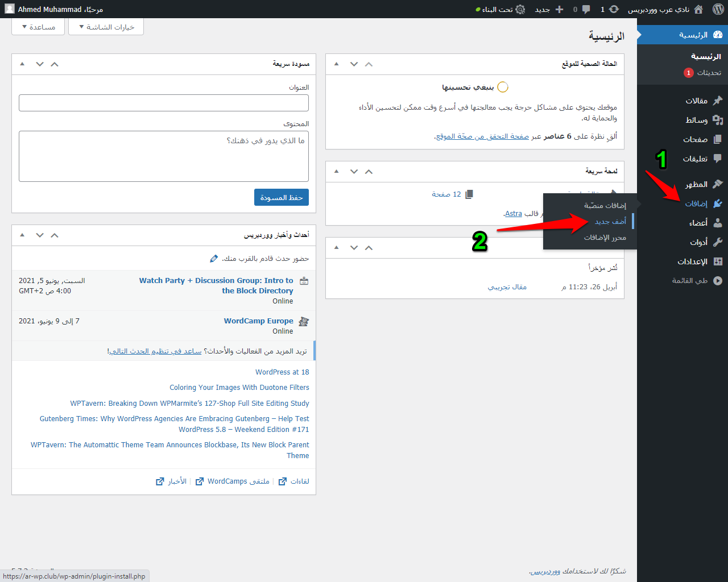Click the updates refresh icon in admin bar
Screen dimensions: 728x582
[614, 9]
